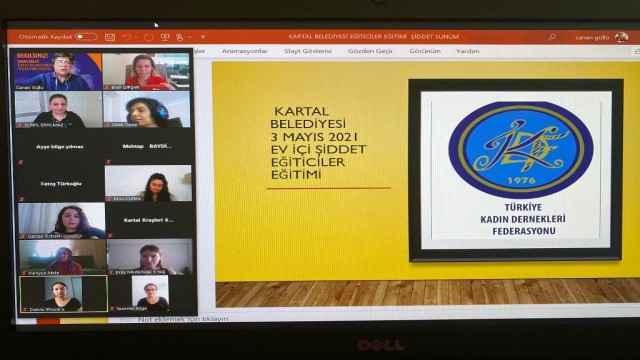This screenshot has height=360, width=640.
Task: Click muted mic icon on Serpil Eryılmaz tile
Action: (x=19, y=125)
